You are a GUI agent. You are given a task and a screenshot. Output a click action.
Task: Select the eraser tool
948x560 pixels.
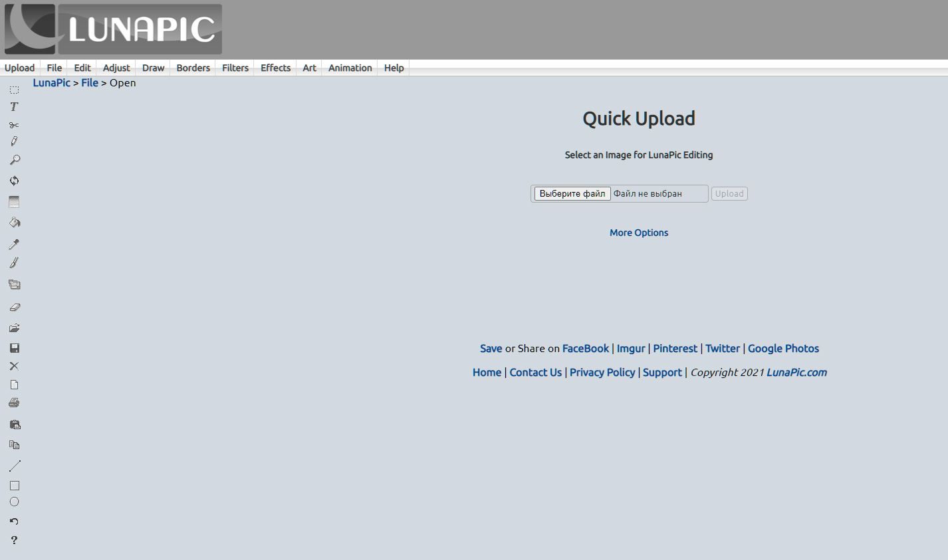(x=14, y=308)
